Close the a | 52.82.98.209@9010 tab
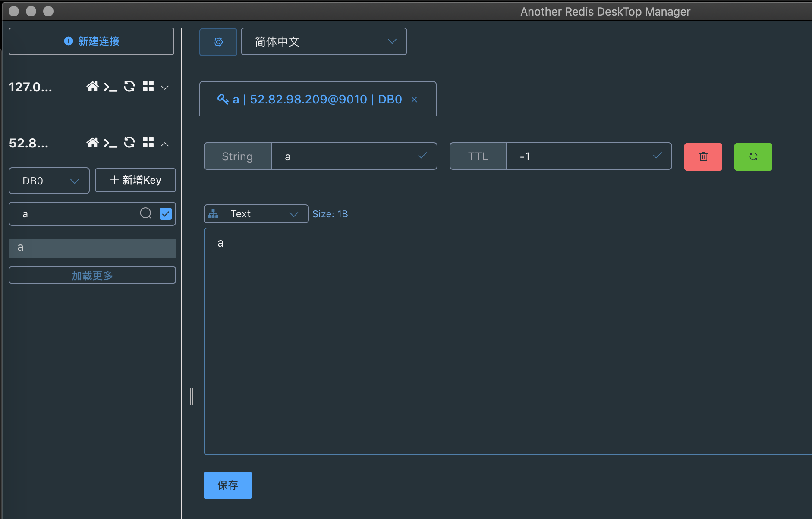Image resolution: width=812 pixels, height=519 pixels. pos(414,100)
